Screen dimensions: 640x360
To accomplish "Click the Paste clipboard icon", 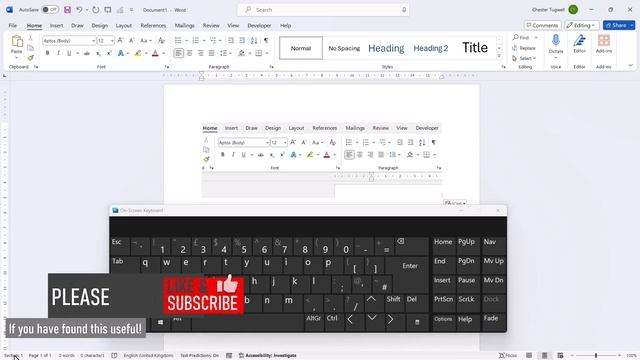I will 17,41.
